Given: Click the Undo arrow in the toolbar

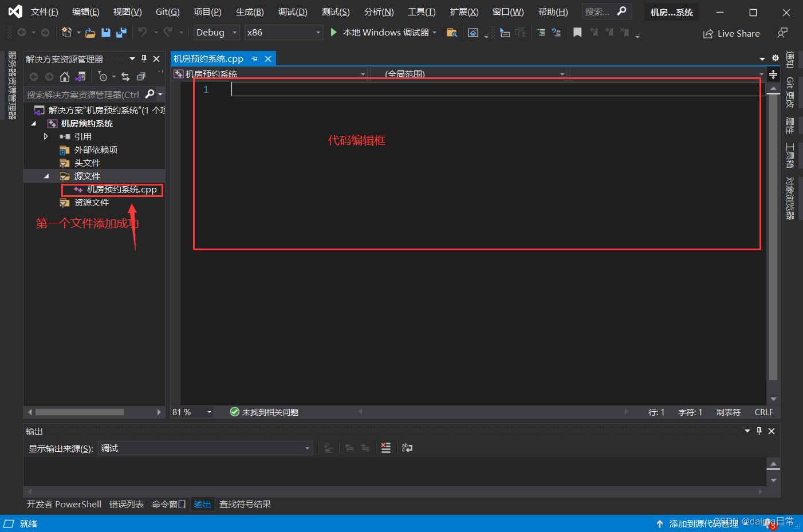Looking at the screenshot, I should coord(143,32).
